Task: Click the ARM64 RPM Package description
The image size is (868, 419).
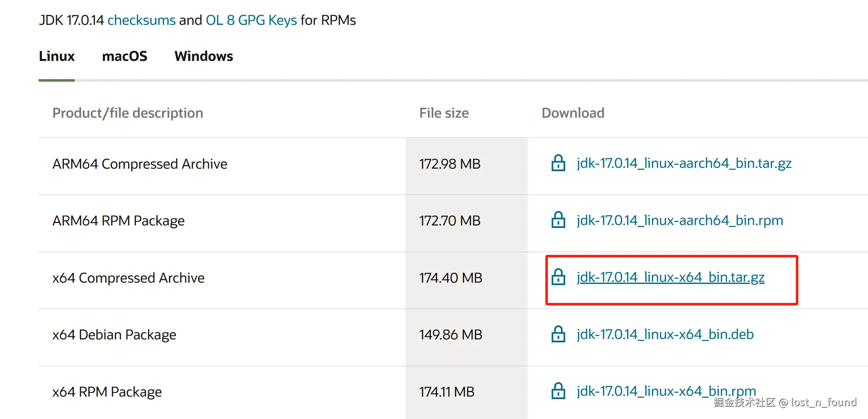Action: (118, 221)
